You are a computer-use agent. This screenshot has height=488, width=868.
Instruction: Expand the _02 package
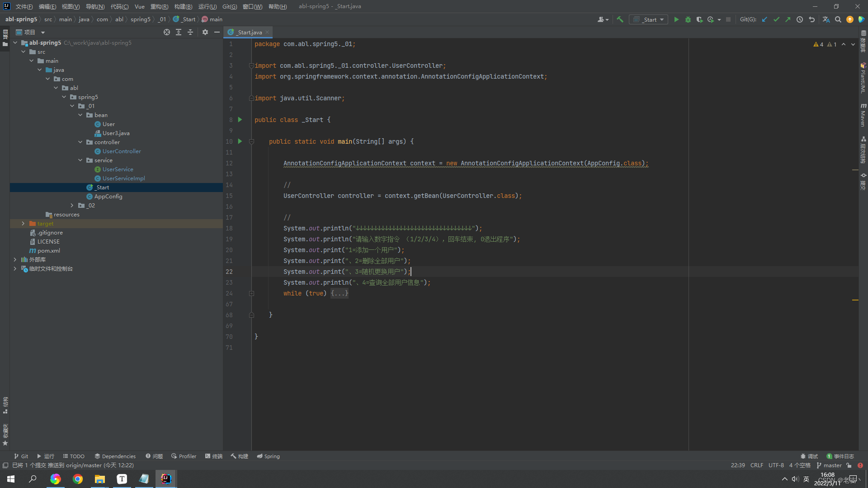click(72, 206)
